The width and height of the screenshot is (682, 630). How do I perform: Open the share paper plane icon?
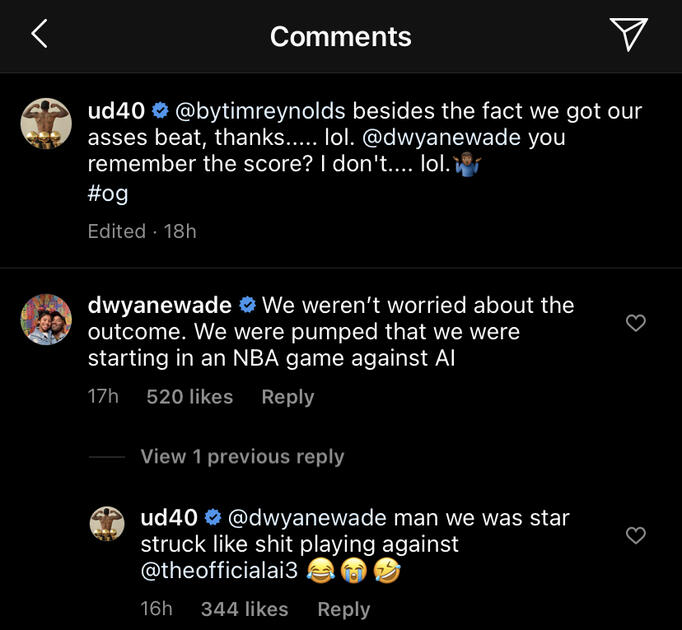[x=628, y=34]
